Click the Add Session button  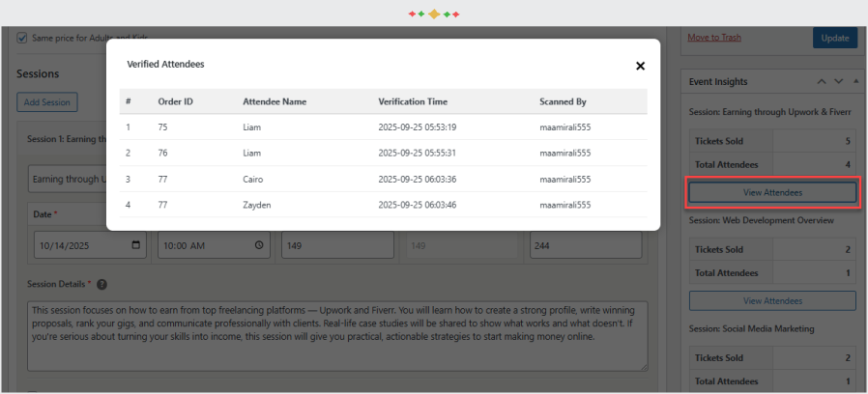47,102
